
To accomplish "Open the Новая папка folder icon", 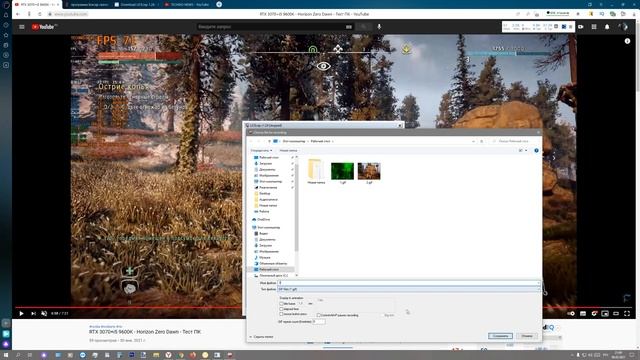I will click(x=316, y=169).
